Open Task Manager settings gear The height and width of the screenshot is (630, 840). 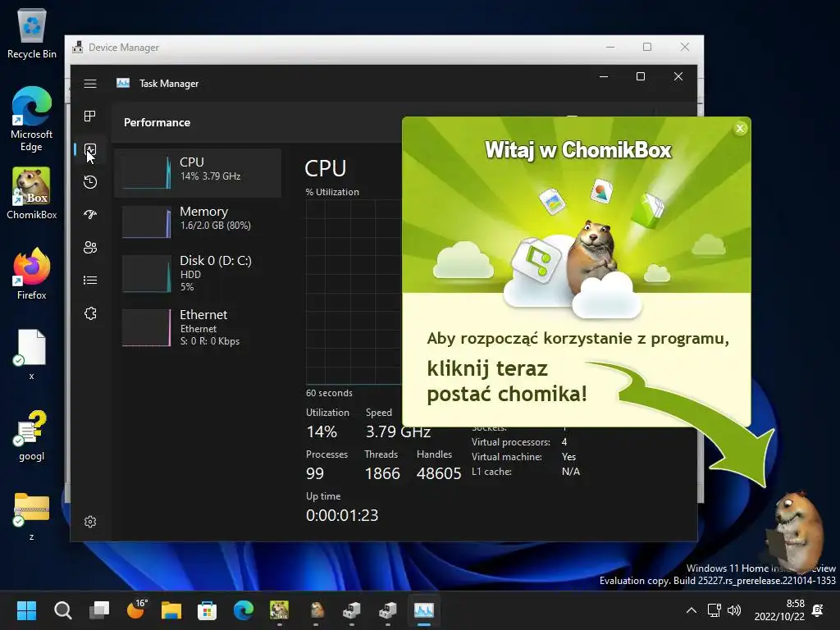click(x=90, y=522)
